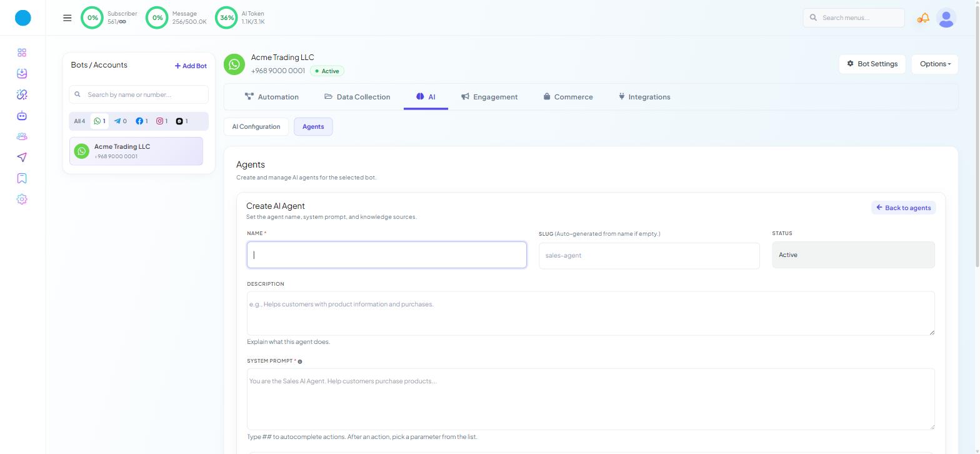Switch to the Integrations tab
The image size is (980, 454).
click(644, 97)
